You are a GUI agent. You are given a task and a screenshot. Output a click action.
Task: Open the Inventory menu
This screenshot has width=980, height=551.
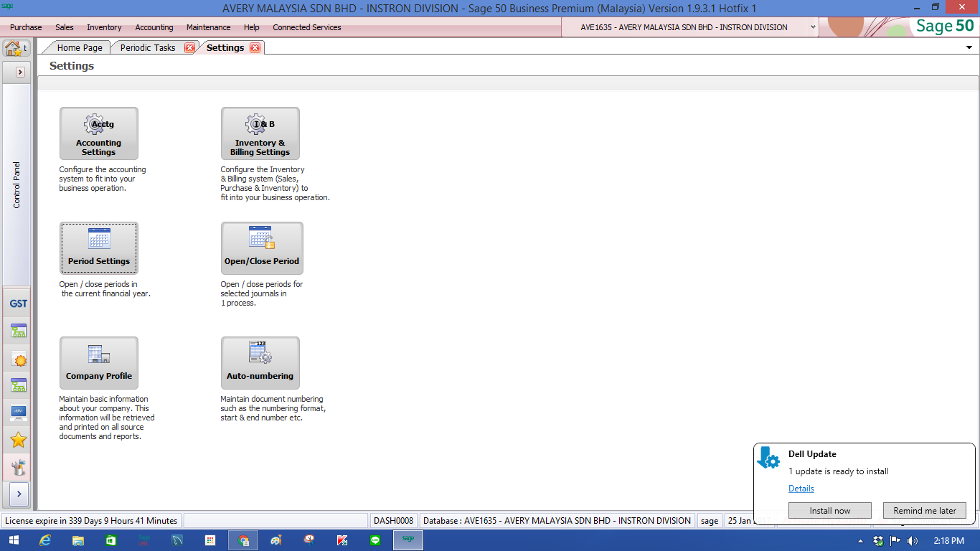(104, 27)
